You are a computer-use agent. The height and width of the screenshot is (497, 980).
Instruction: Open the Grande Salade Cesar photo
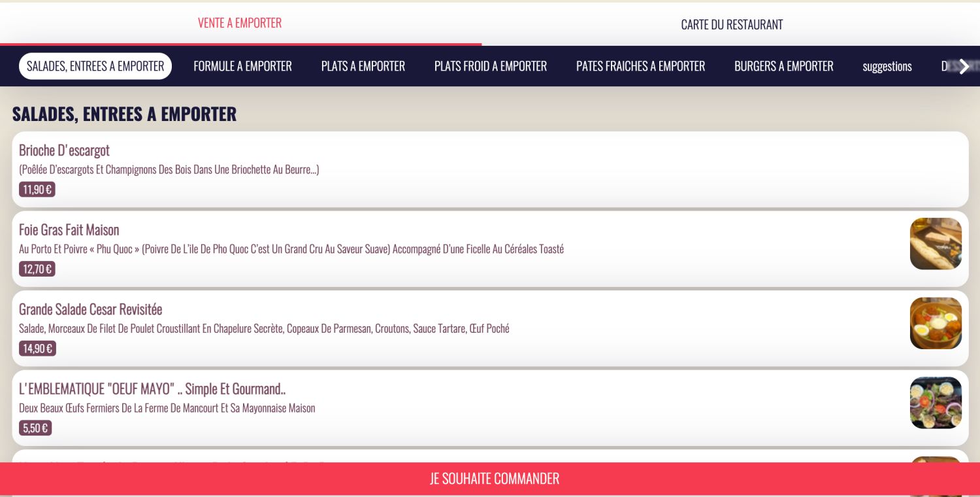tap(936, 323)
